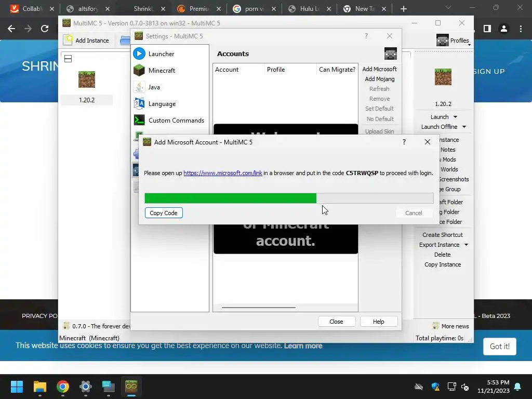The image size is (532, 399).
Task: Expand the Launch Offline dropdown arrow
Action: [464, 127]
